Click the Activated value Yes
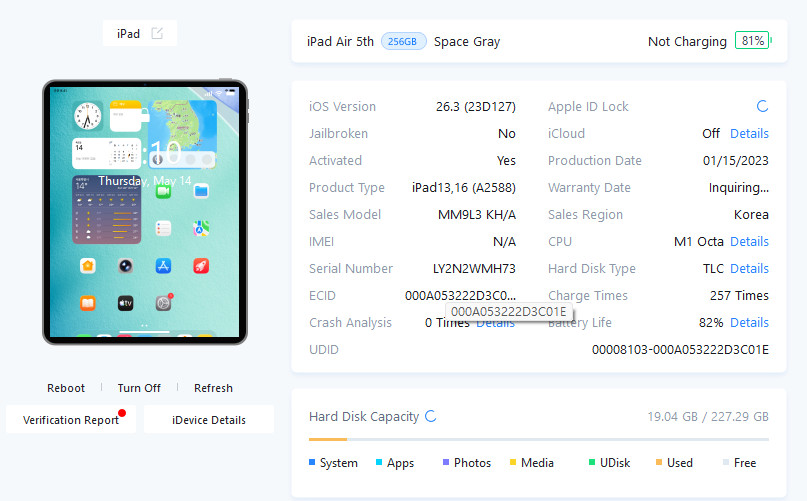Screen dimensions: 807x501 tap(506, 161)
